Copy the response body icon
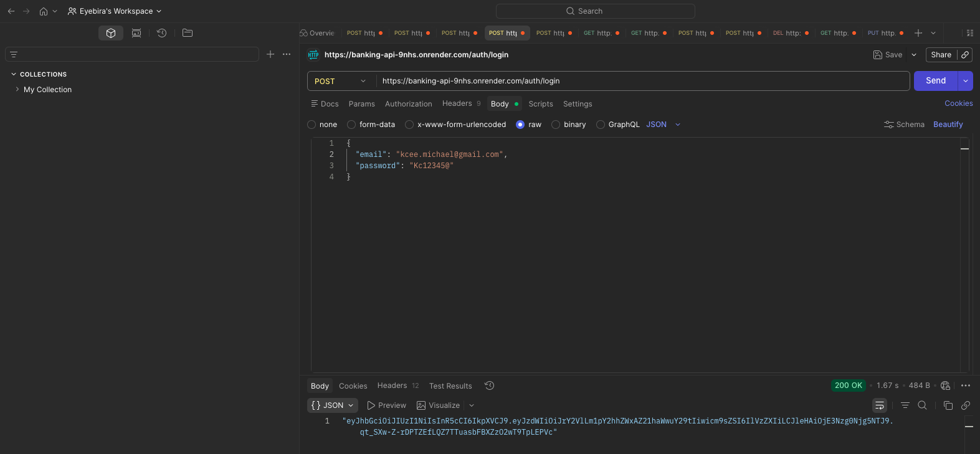This screenshot has height=454, width=980. point(948,405)
